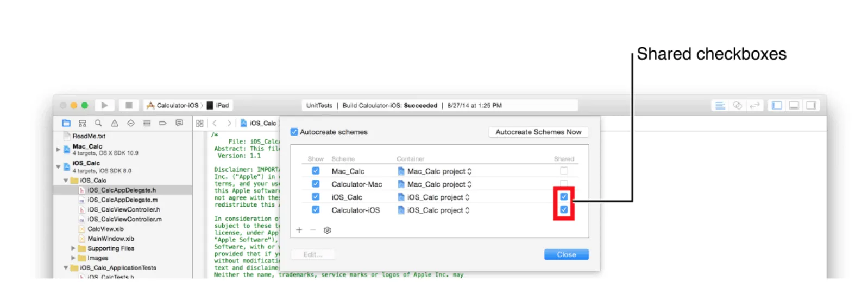
Task: Toggle Shared checkbox for Calculator-iOS scheme
Action: (x=564, y=209)
